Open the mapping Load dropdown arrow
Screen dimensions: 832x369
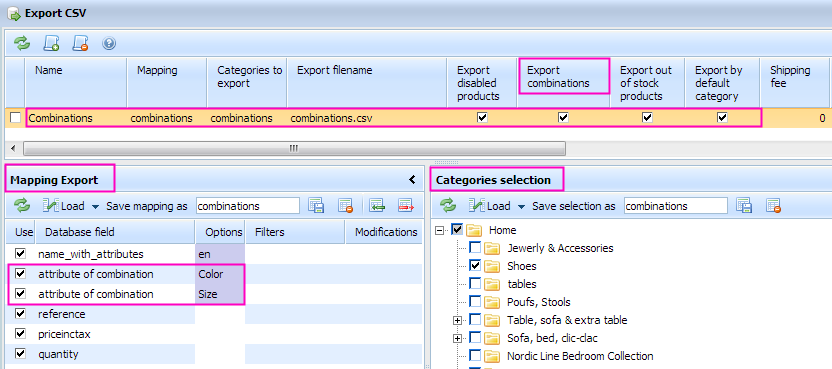tap(96, 207)
